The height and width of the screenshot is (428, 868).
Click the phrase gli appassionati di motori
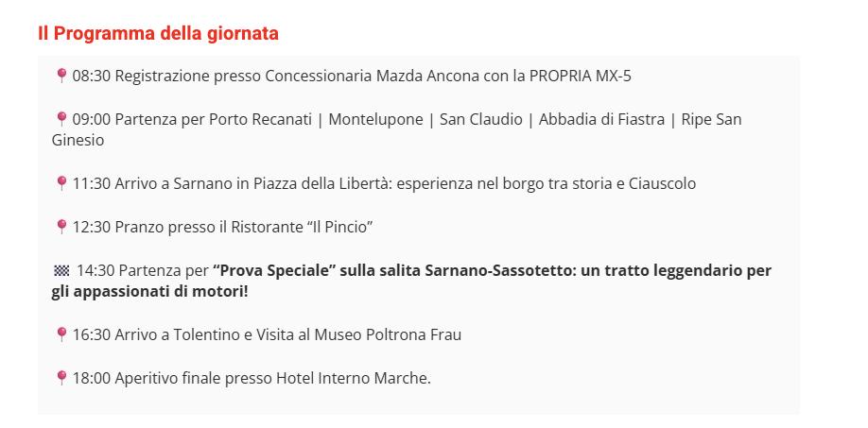[x=148, y=291]
